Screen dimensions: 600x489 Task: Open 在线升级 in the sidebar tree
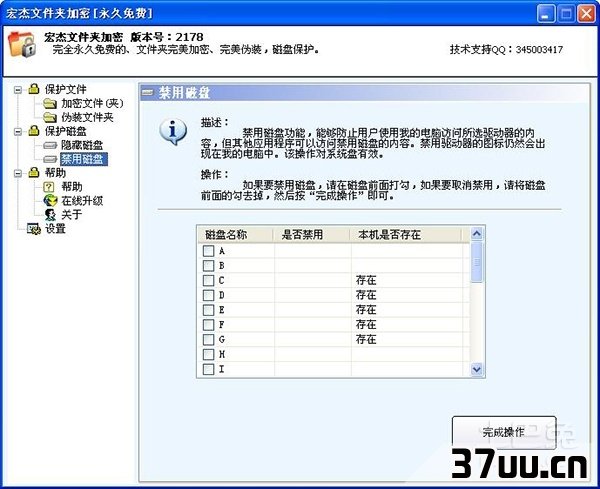(x=82, y=200)
